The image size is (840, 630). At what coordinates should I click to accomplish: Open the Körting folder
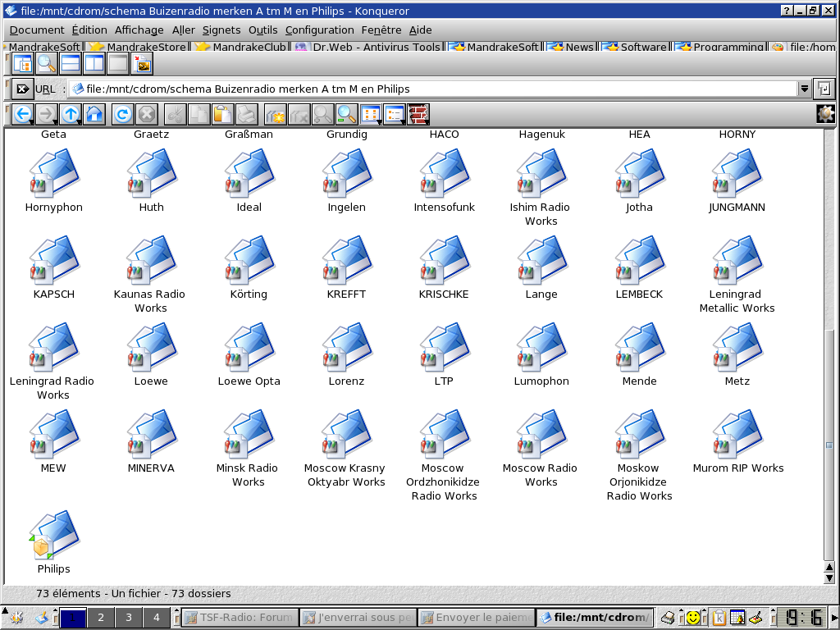[249, 267]
